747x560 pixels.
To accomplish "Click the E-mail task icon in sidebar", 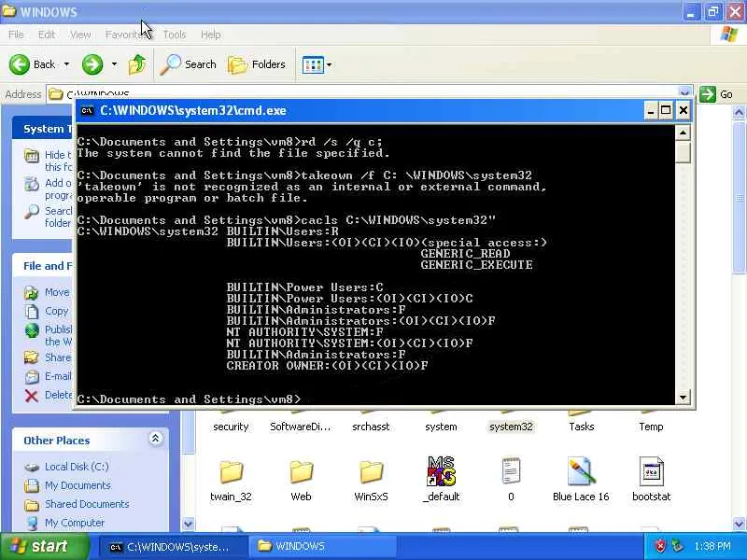I will tap(32, 377).
